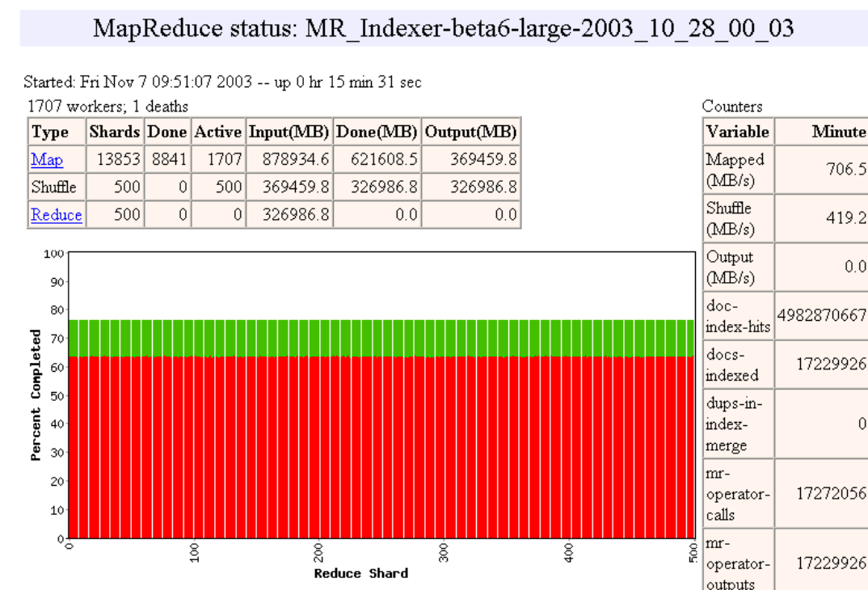The width and height of the screenshot is (868, 590).
Task: Click the page title MapReduce status heading
Action: (444, 27)
